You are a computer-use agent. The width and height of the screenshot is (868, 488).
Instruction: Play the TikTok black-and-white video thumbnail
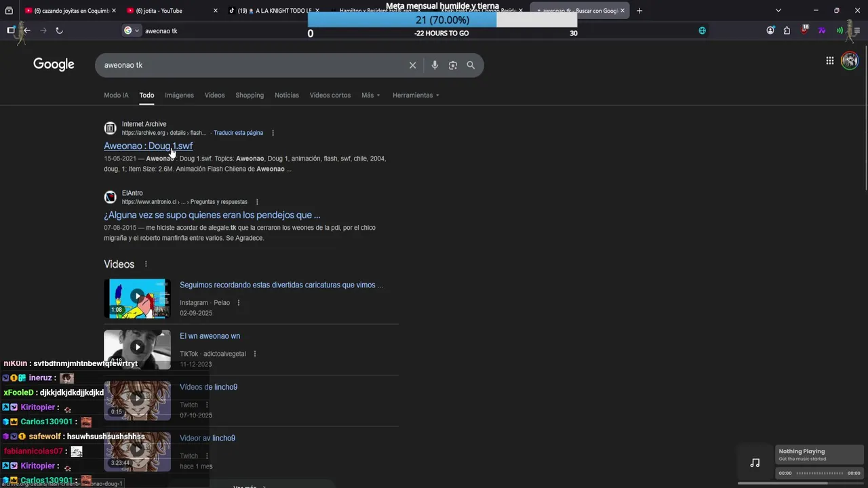[137, 349]
